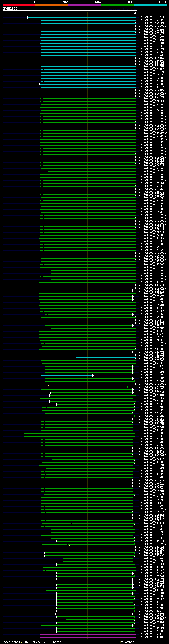
Task: Select hit label UniRef100_P87140
Action: tap(152, 451)
